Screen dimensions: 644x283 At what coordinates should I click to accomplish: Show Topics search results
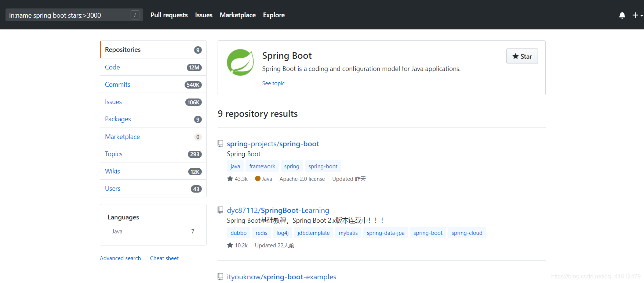click(x=153, y=154)
